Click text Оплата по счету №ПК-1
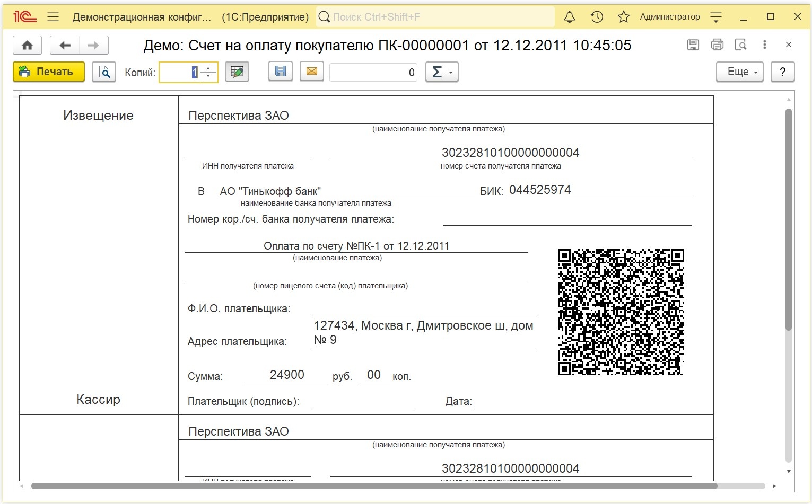Image resolution: width=812 pixels, height=504 pixels. 356,246
